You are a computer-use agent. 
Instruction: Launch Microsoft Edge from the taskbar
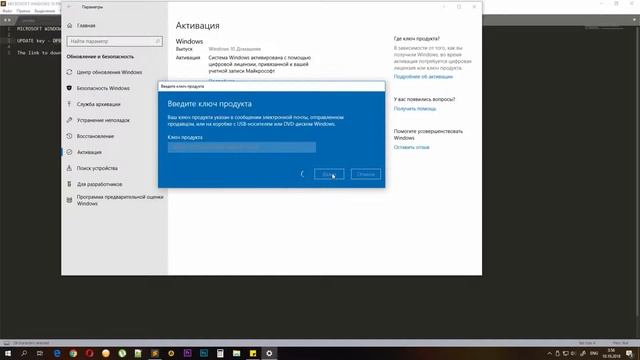click(x=57, y=353)
